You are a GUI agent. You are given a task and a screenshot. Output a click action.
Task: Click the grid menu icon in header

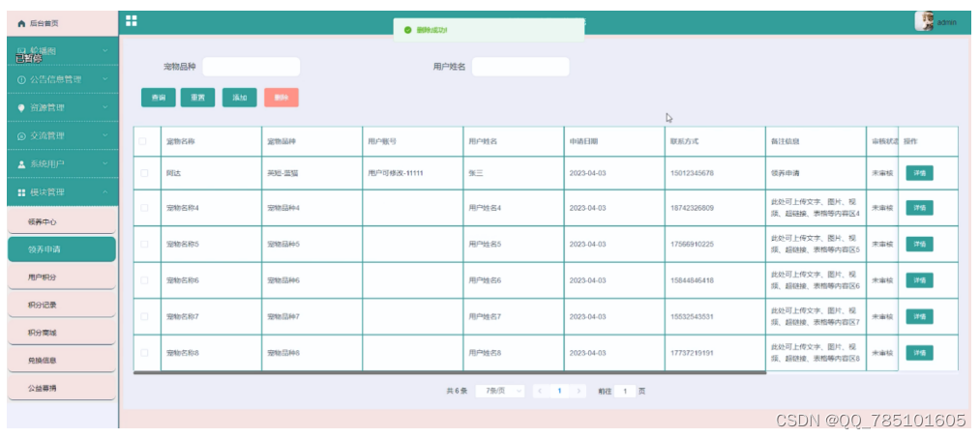pyautogui.click(x=132, y=21)
